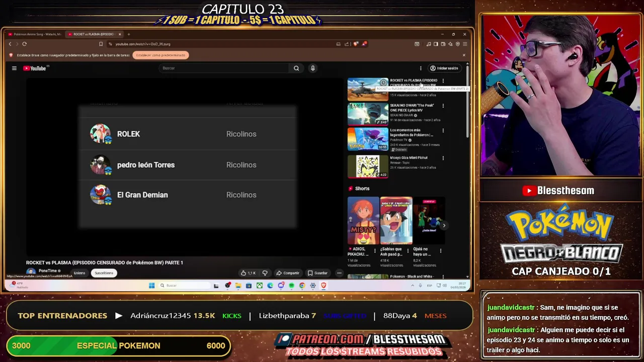Open the weather widget in taskbar
644x362 pixels.
coord(19,285)
